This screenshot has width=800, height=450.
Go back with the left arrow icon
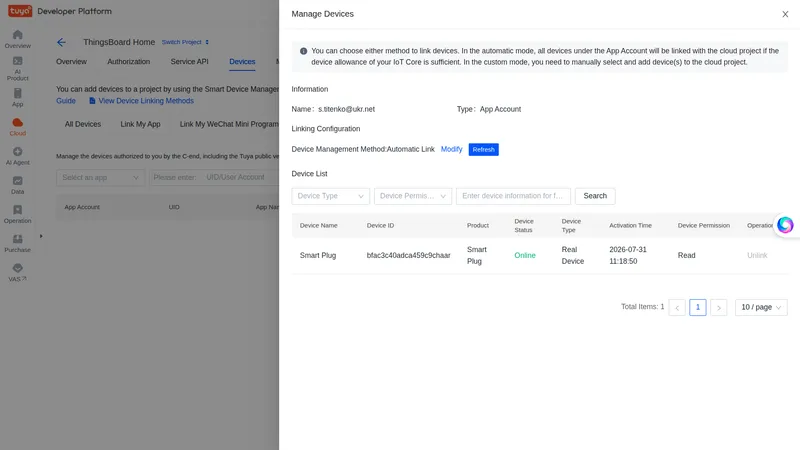61,42
